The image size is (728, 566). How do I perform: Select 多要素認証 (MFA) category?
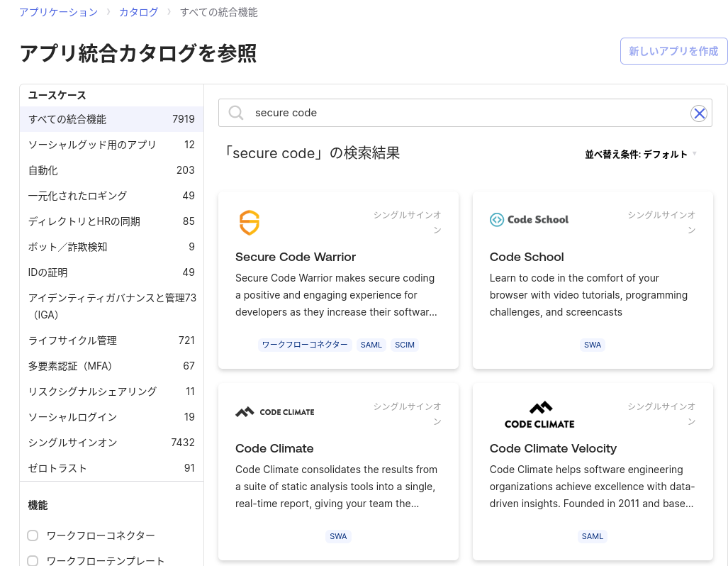111,366
